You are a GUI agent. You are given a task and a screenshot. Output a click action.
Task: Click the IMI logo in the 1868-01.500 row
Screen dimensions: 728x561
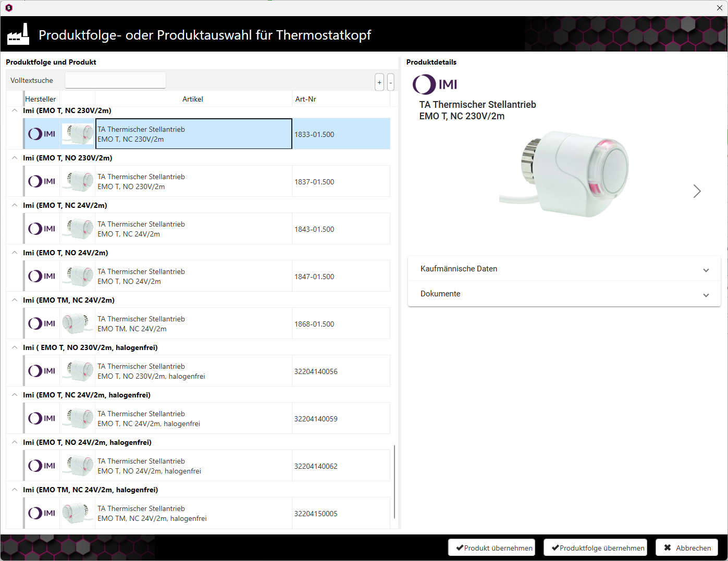(x=42, y=323)
